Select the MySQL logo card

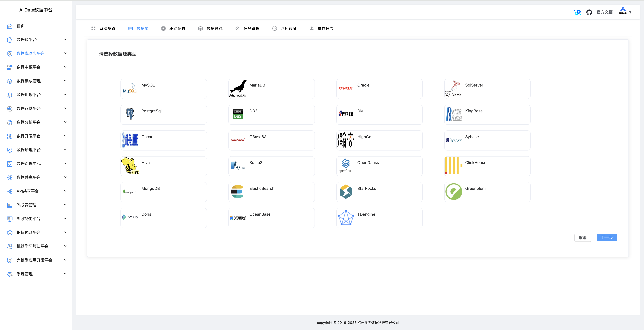pos(130,89)
